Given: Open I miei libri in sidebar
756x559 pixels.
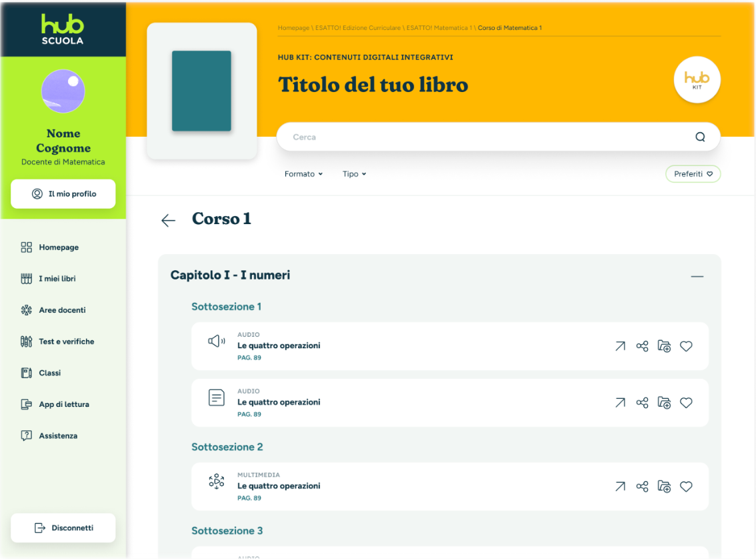Looking at the screenshot, I should [48, 279].
